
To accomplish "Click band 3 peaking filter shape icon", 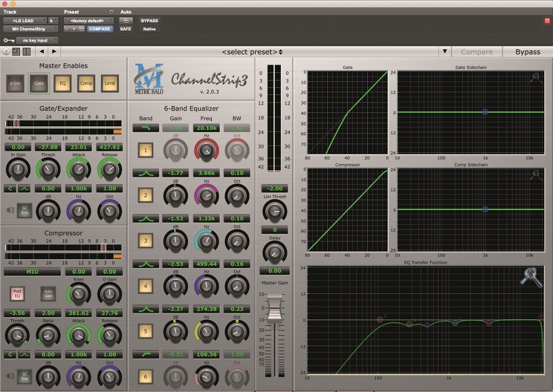I will coord(146,219).
